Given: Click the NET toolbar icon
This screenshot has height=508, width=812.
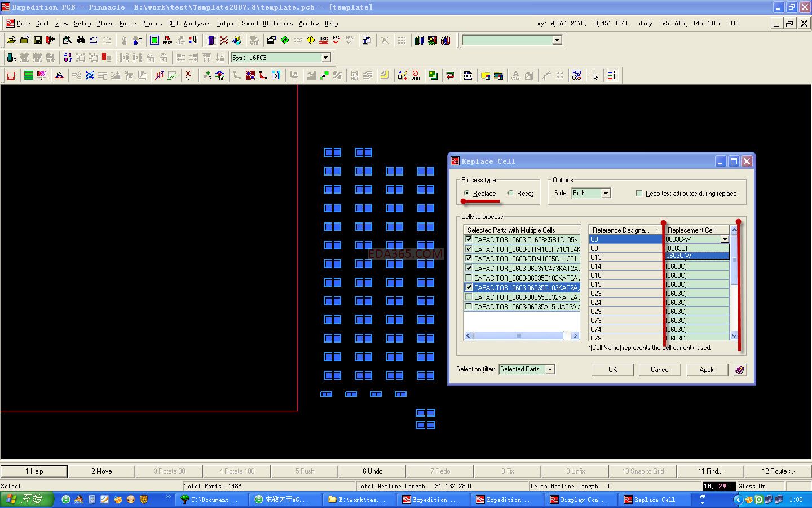Looking at the screenshot, I should pos(189,75).
